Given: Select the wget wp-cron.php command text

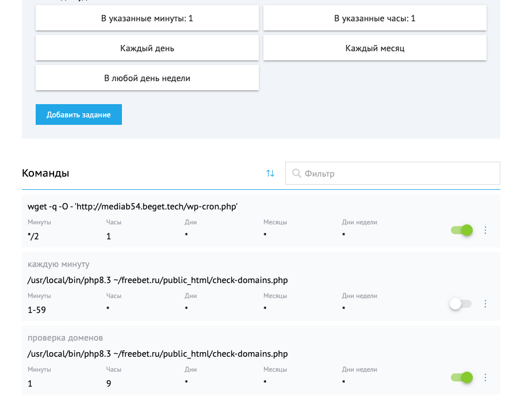Looking at the screenshot, I should coord(132,207).
